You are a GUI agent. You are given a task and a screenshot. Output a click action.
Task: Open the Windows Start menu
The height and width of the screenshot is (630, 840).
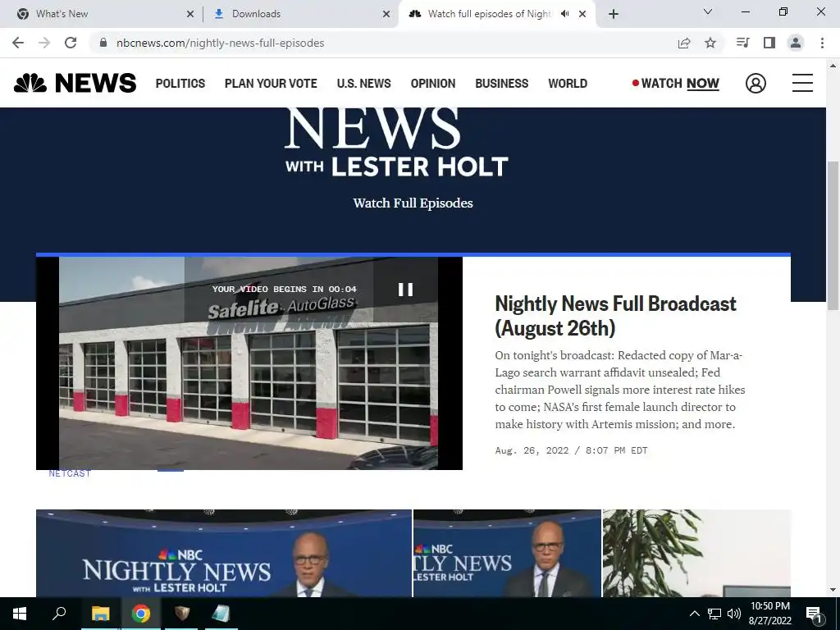coord(20,614)
